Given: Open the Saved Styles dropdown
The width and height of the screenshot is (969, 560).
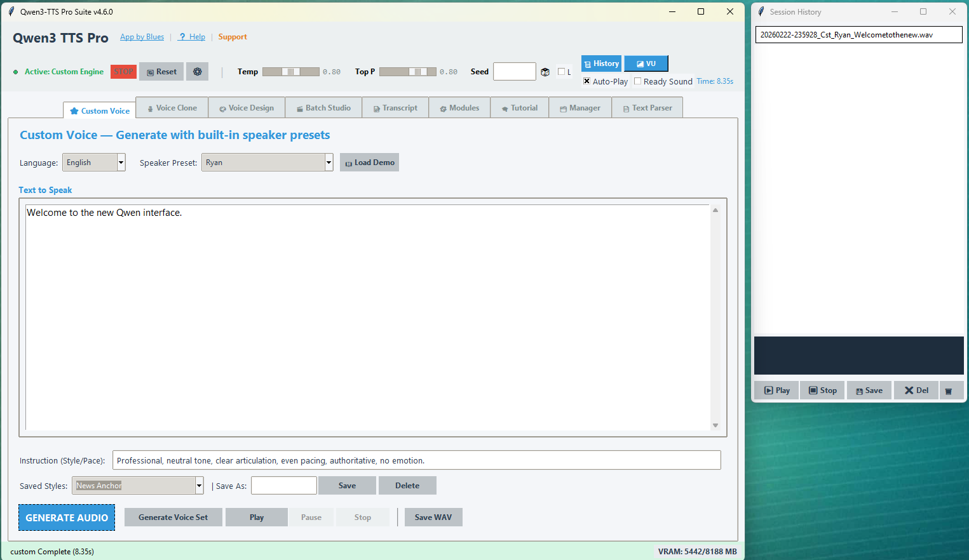Looking at the screenshot, I should click(198, 485).
